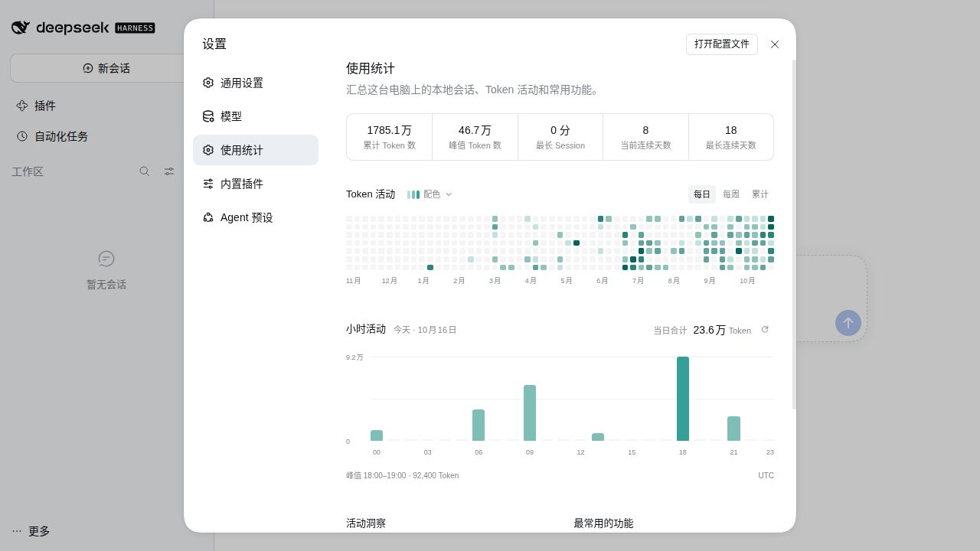This screenshot has width=980, height=551.
Task: Click the 活动洞察 section heading
Action: (x=366, y=523)
